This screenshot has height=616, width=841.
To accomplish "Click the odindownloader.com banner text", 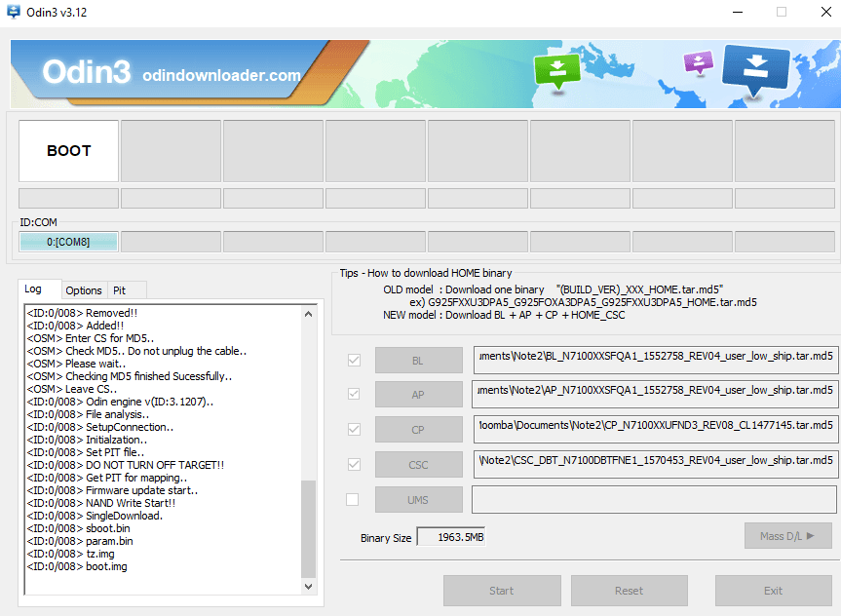I will point(221,75).
